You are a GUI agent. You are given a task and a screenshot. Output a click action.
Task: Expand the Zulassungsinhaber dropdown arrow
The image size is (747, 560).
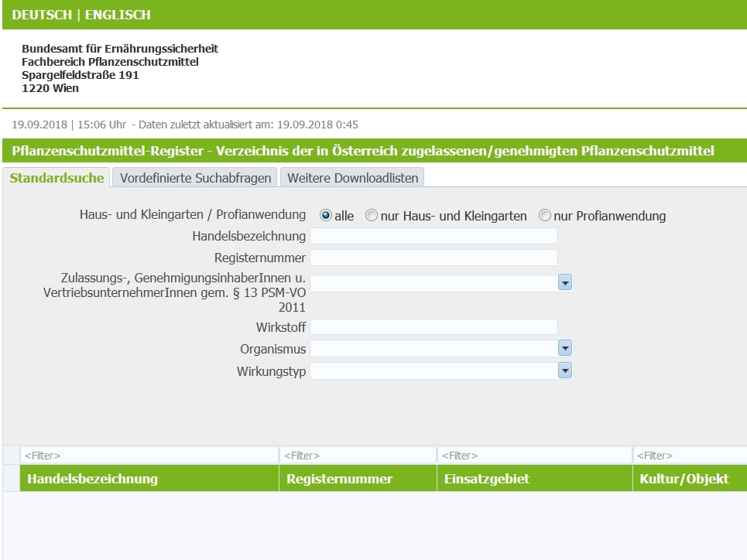pyautogui.click(x=565, y=284)
